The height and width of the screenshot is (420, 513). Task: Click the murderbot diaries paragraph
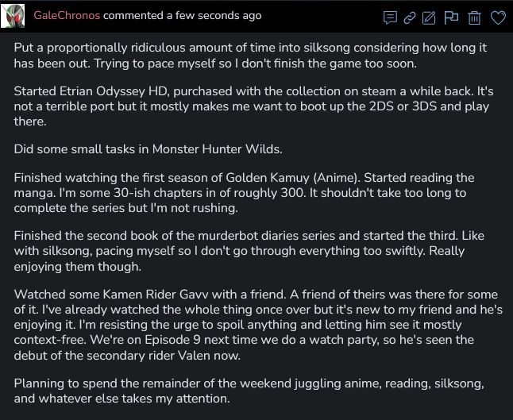pyautogui.click(x=249, y=251)
